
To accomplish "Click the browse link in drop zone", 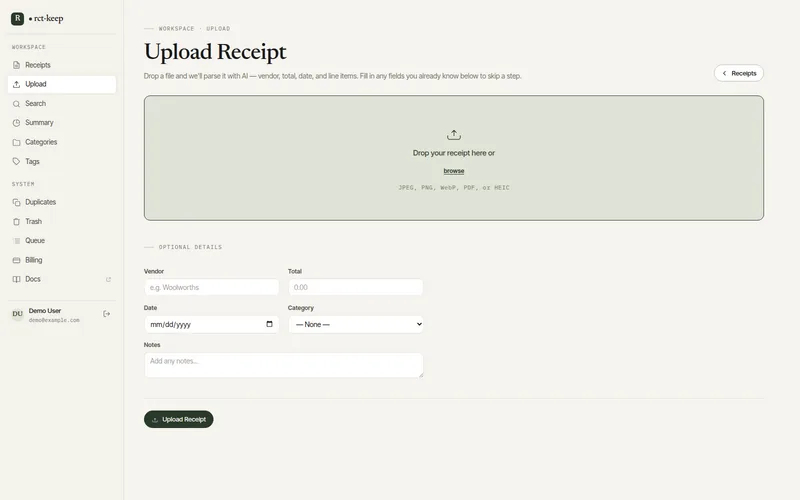I will (454, 171).
